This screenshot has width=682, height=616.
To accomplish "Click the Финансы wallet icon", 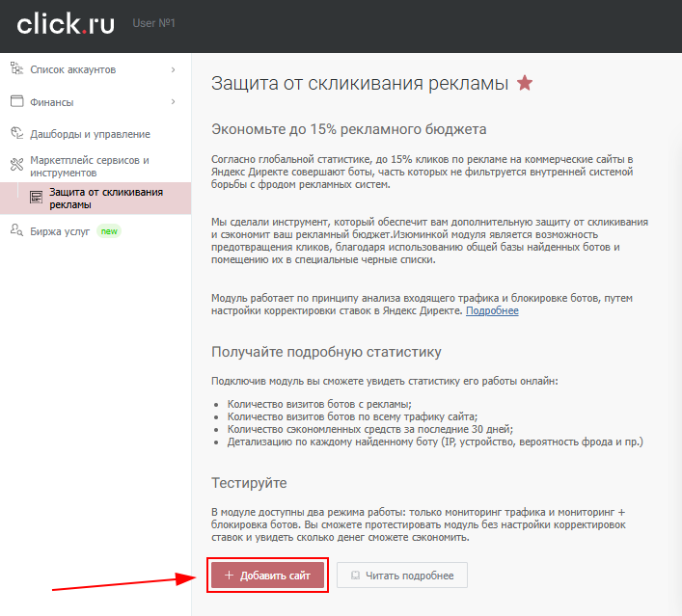I will pyautogui.click(x=15, y=101).
